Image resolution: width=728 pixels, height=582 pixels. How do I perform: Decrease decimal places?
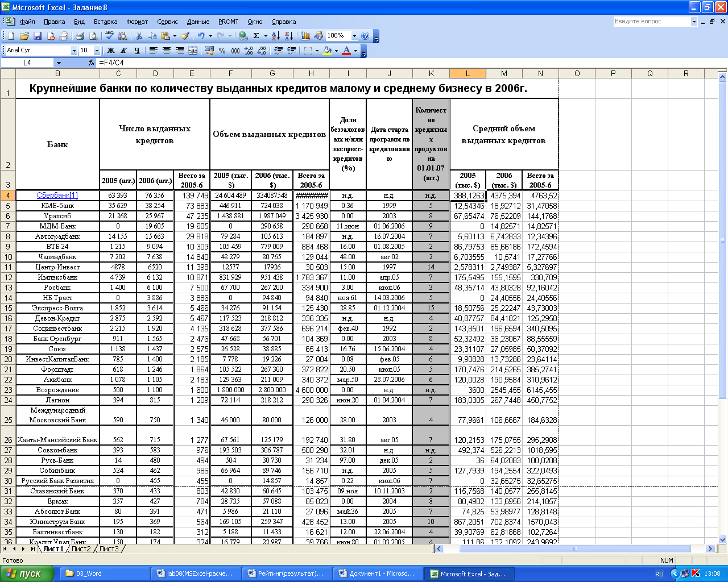click(x=262, y=51)
